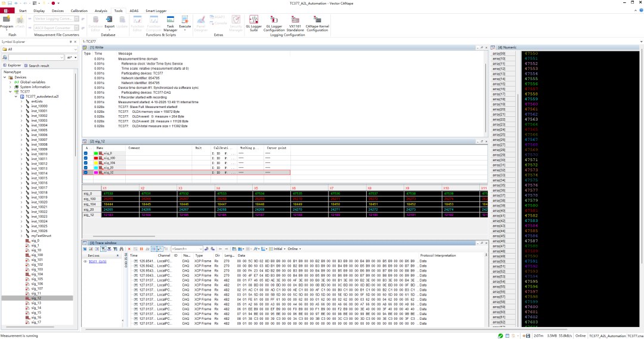Open VX1161 Standalone configuration
The height and width of the screenshot is (339, 644).
(295, 23)
